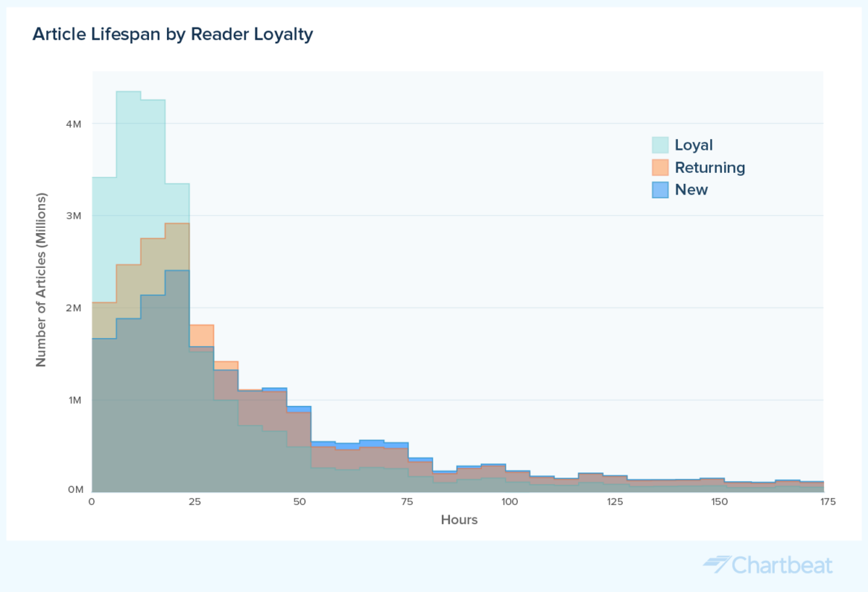Screen dimensions: 868x592
Task: Select the New legend label
Action: click(x=692, y=190)
